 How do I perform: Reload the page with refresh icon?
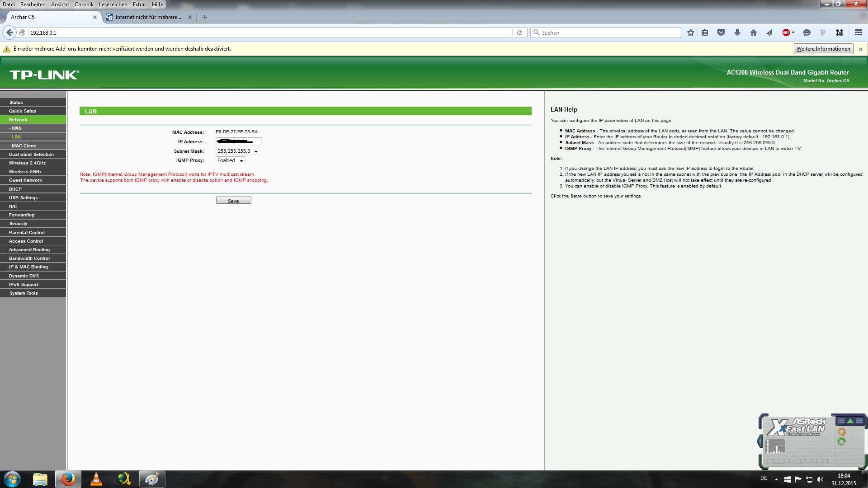pos(519,33)
